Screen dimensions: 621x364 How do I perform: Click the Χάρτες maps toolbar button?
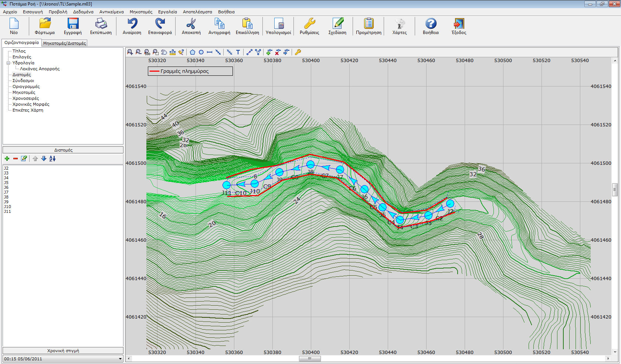coord(399,27)
